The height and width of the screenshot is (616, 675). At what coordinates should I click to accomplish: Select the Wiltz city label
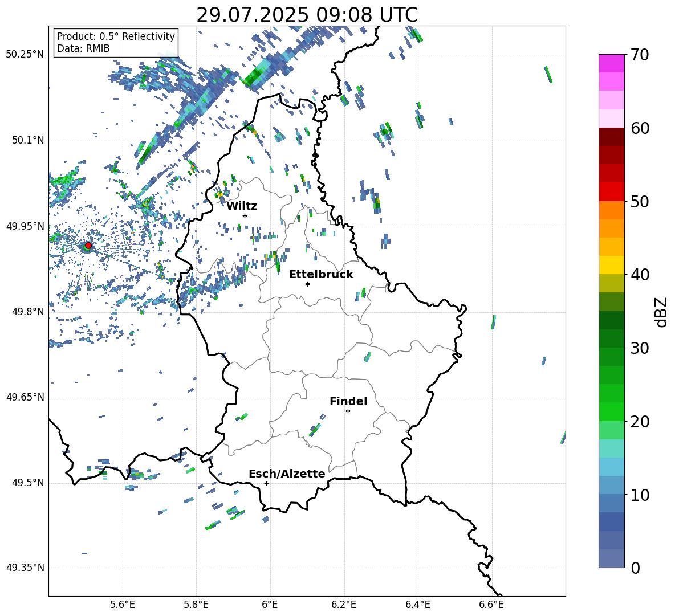click(x=242, y=206)
